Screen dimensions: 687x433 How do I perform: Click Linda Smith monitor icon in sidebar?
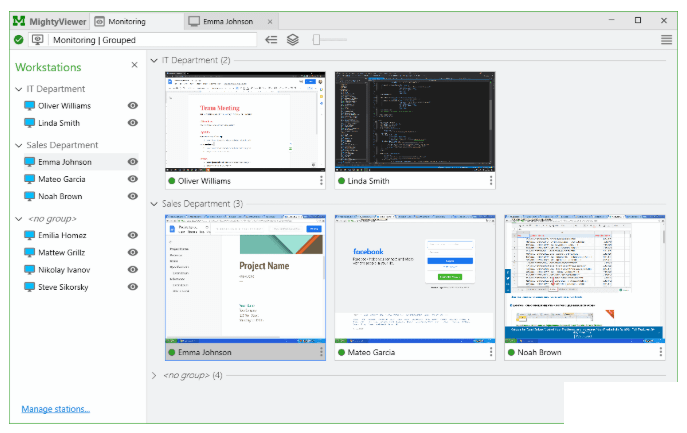29,123
